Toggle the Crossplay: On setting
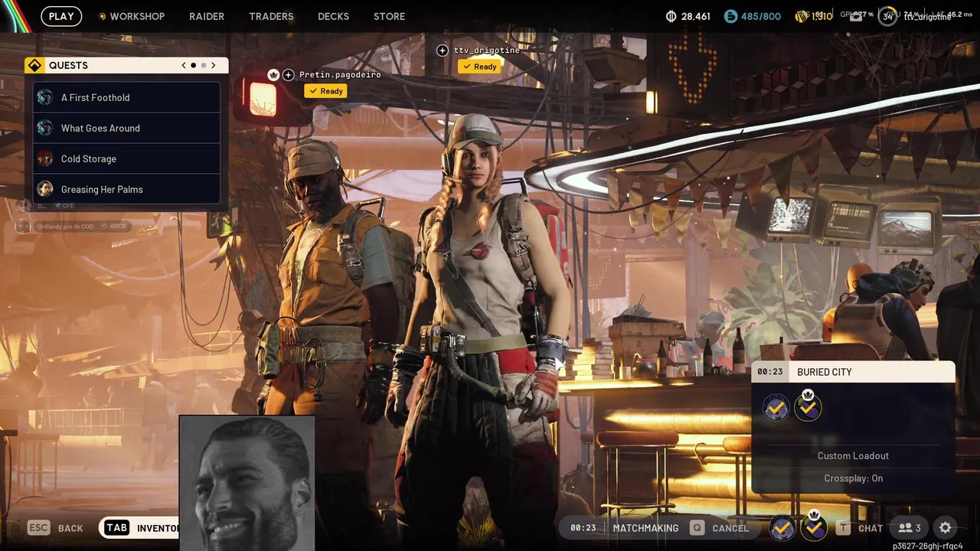This screenshot has width=980, height=551. click(x=853, y=478)
